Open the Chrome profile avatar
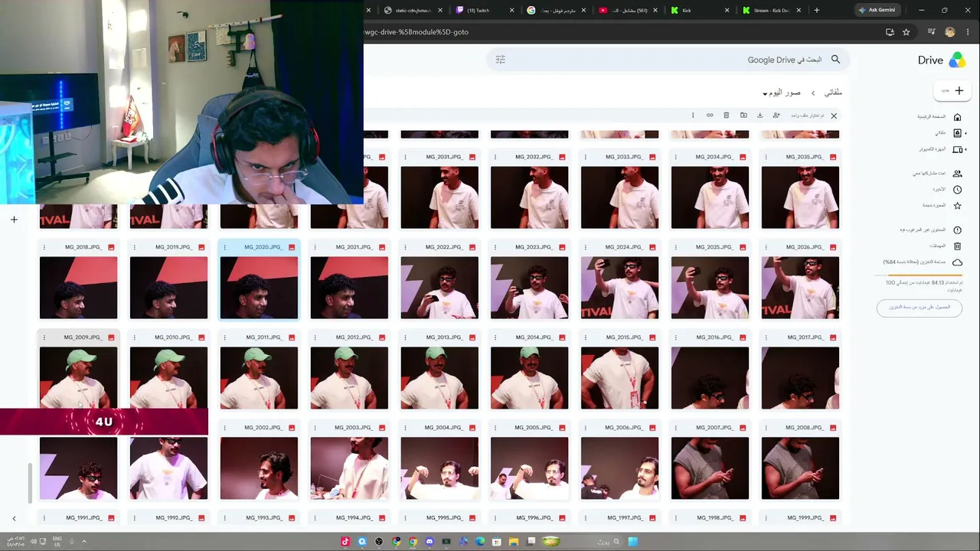The height and width of the screenshot is (551, 980). tap(950, 32)
